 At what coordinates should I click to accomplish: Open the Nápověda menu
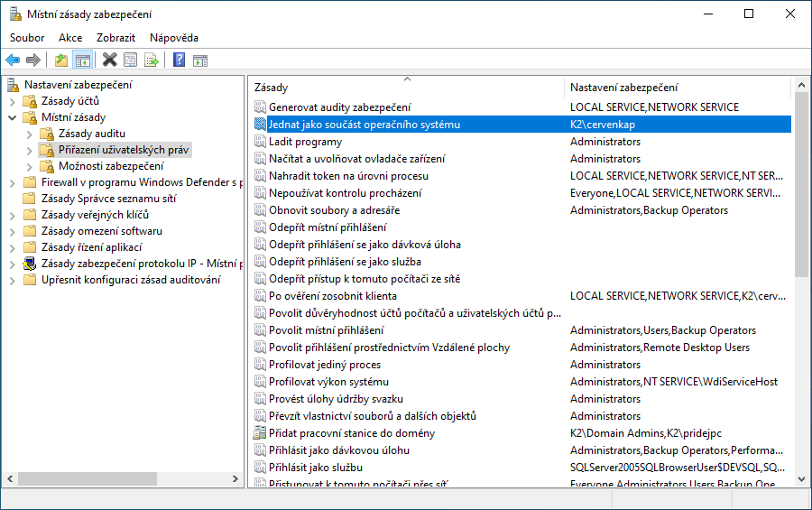[174, 38]
